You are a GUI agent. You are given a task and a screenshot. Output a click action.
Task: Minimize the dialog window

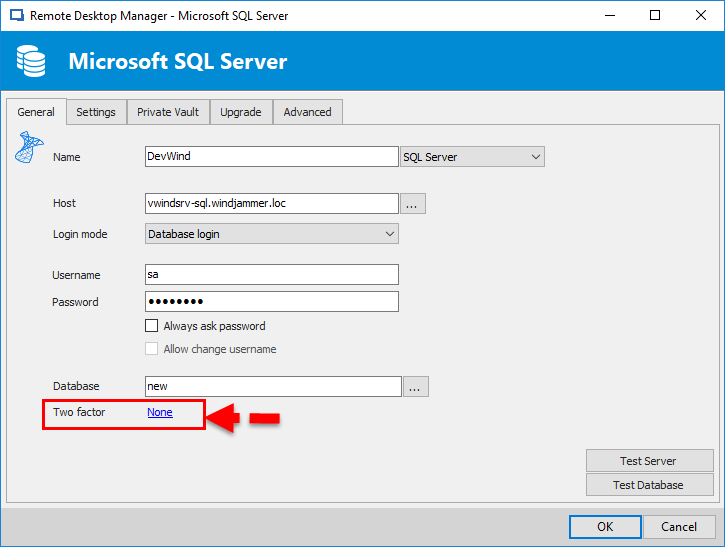point(609,16)
